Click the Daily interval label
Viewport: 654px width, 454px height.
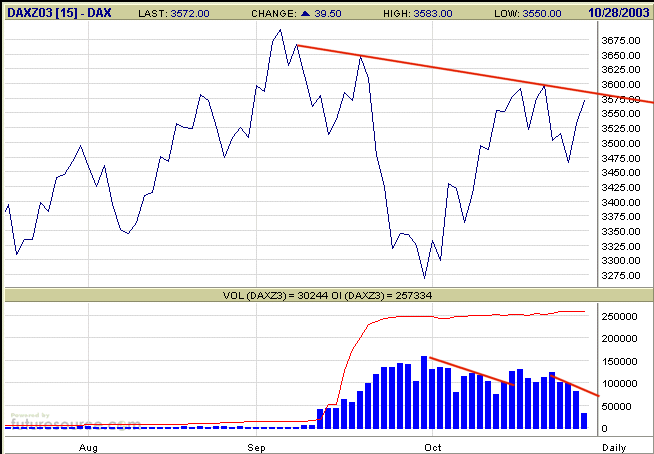pos(614,448)
